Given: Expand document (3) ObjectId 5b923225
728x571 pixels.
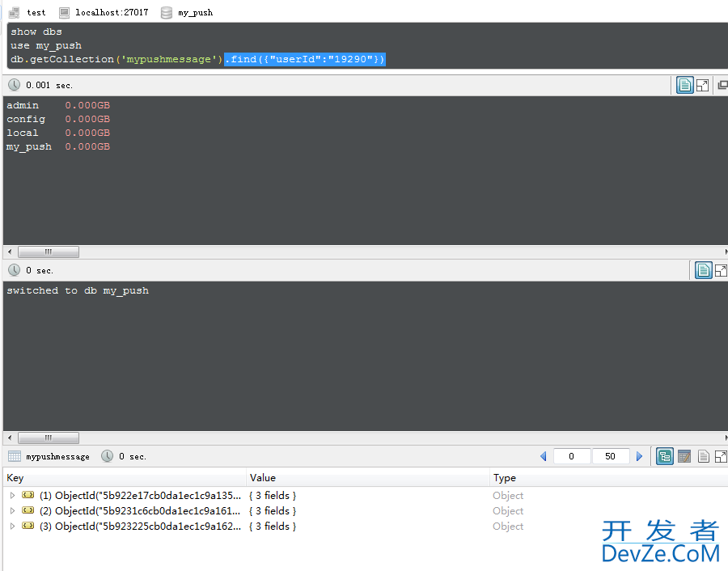Looking at the screenshot, I should coord(12,526).
